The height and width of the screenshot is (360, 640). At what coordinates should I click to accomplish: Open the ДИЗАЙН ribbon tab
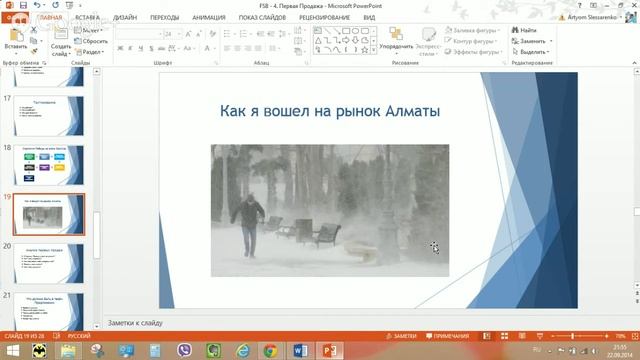click(125, 18)
